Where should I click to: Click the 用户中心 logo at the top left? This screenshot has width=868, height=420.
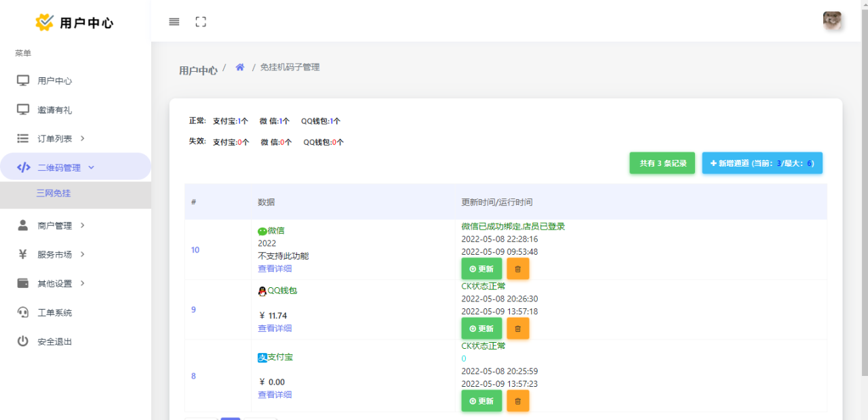[75, 22]
